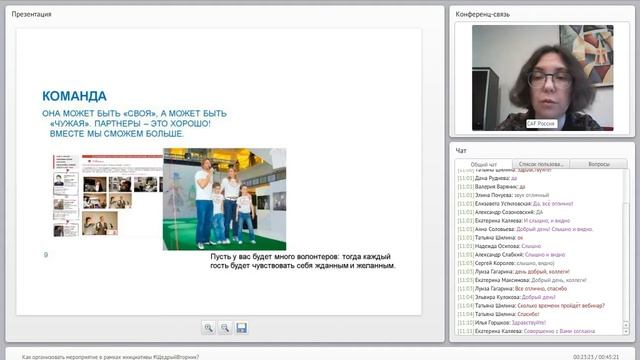Click Екатерина Максимова chat message
640x360 pixels.
(x=522, y=280)
